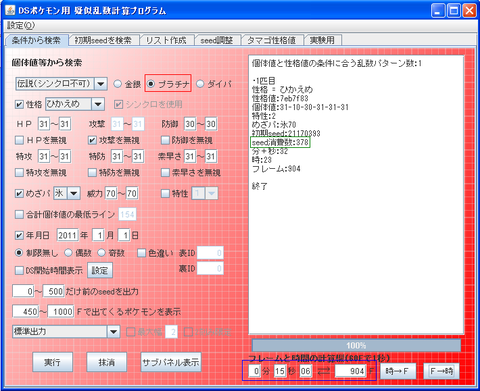Viewport: 480px width, 391px height.
Task: Click the 実行 button
Action: coord(52,362)
